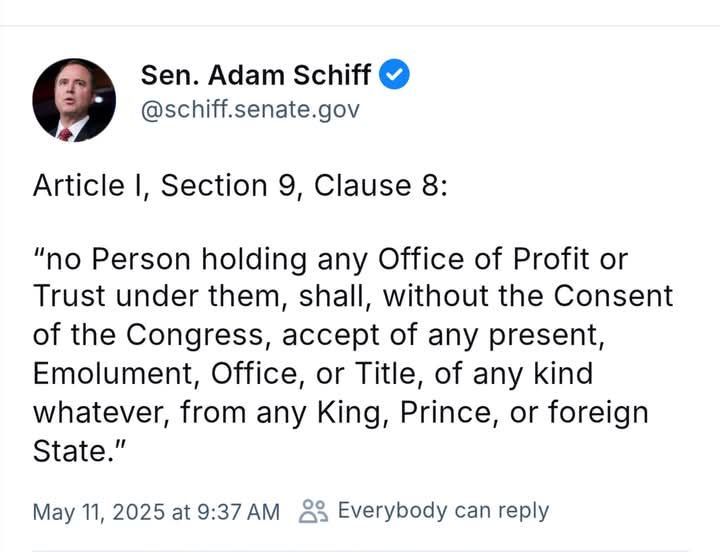Click the Article I, Section 9 heading line
Image resolution: width=720 pixels, height=552 pixels.
(240, 186)
